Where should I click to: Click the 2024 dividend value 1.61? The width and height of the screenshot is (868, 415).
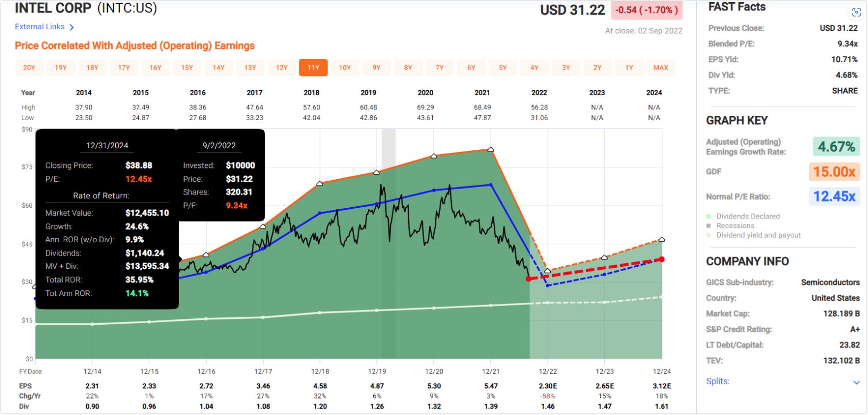662,406
